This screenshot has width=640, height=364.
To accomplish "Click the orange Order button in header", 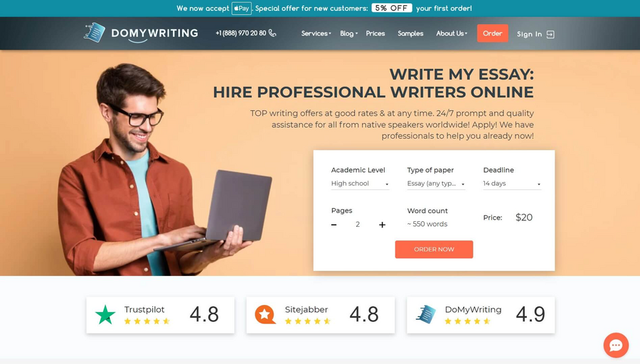I will click(x=492, y=33).
